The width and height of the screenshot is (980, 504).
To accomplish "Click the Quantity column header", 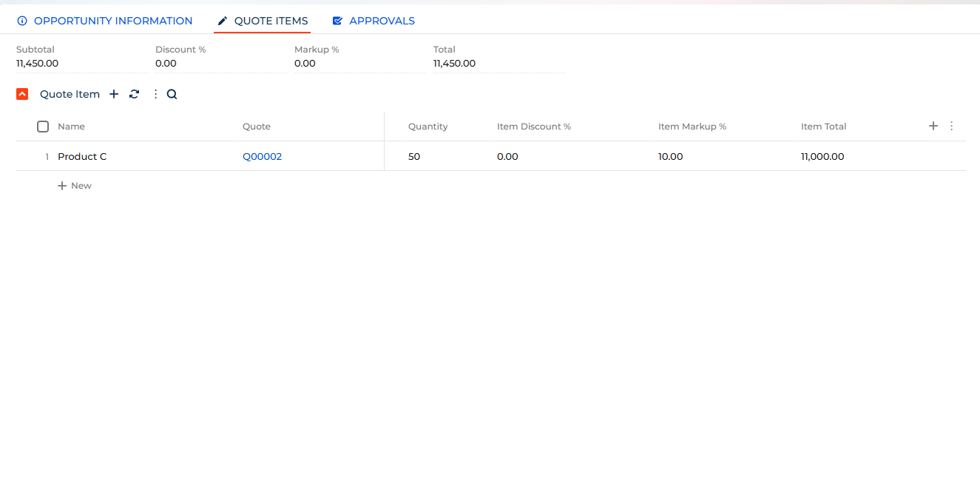I will pos(428,127).
